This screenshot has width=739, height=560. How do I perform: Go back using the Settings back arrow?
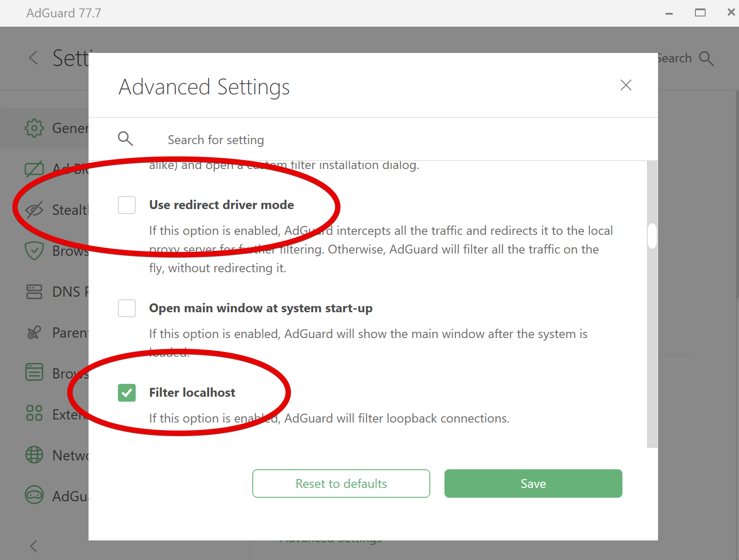(33, 58)
